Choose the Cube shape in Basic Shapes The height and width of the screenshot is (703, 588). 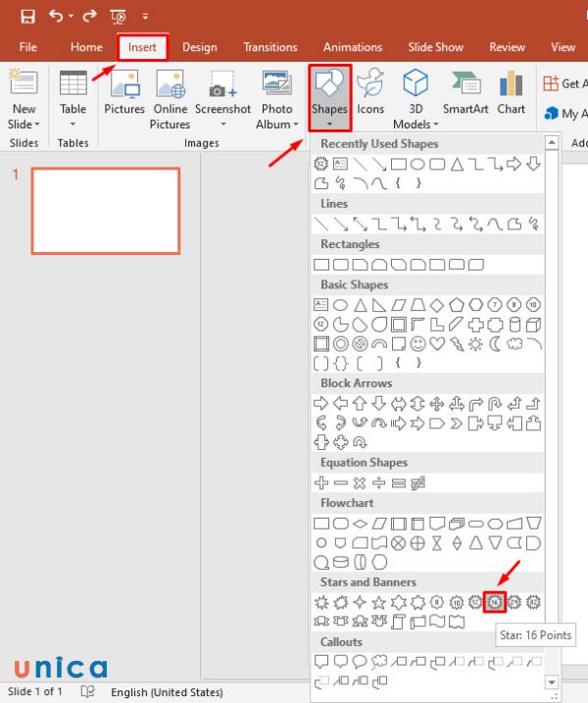534,325
